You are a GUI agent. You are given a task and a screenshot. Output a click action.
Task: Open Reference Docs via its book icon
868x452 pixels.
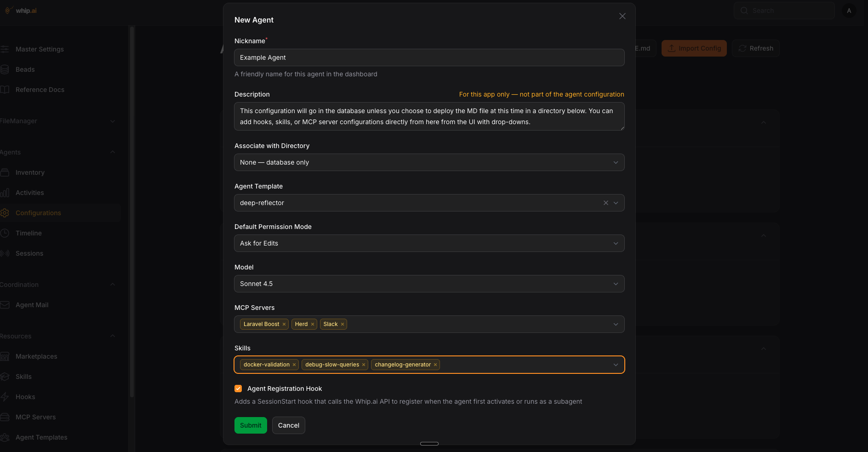5,89
